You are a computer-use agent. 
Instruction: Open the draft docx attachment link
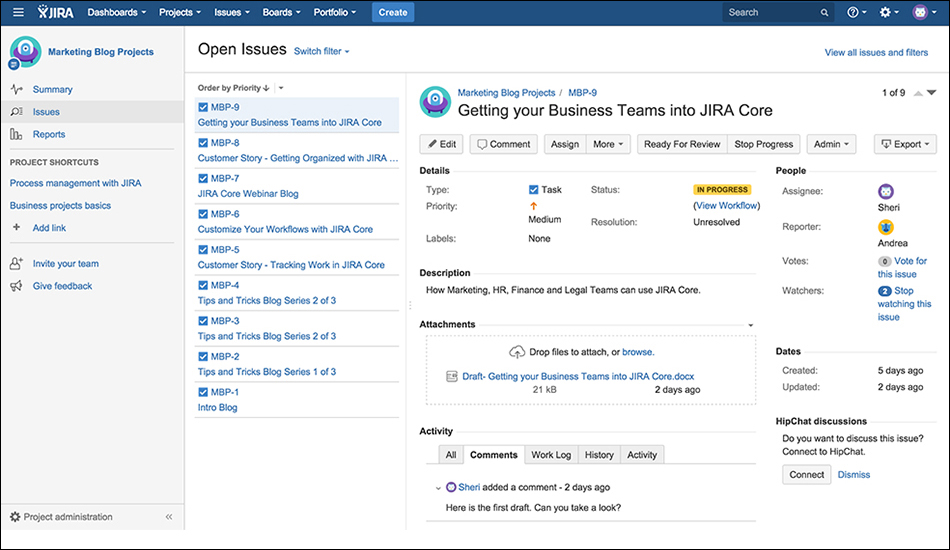[578, 376]
